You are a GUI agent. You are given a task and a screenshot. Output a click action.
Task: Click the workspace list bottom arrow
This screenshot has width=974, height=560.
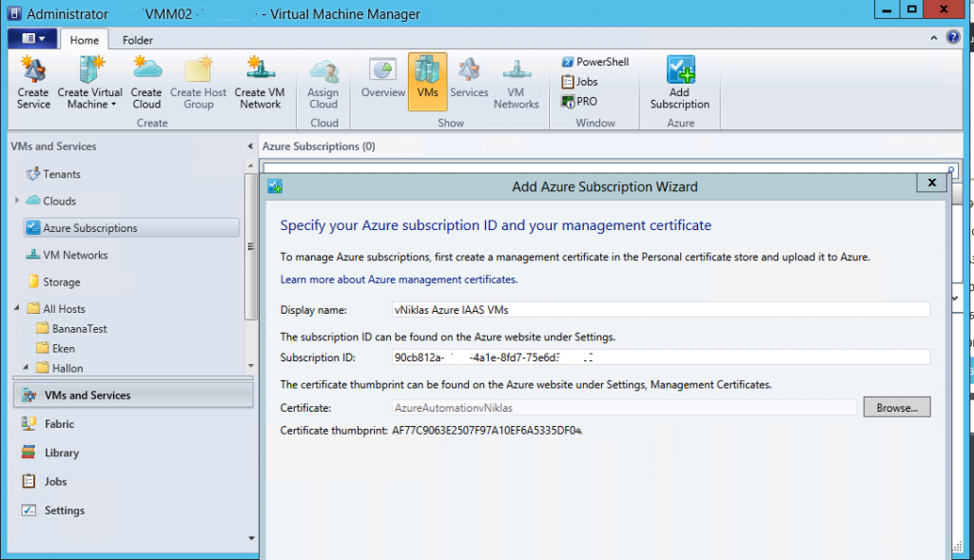[251, 538]
